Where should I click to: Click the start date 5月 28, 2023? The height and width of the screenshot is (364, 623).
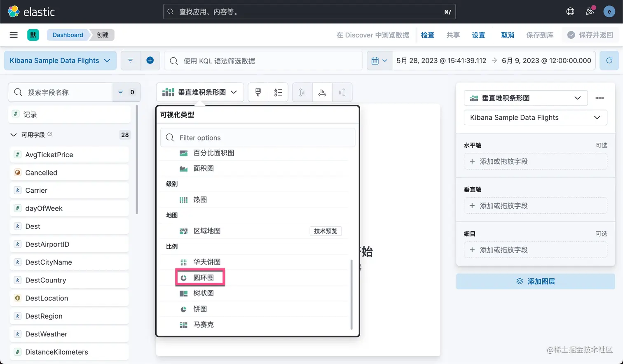pyautogui.click(x=441, y=61)
